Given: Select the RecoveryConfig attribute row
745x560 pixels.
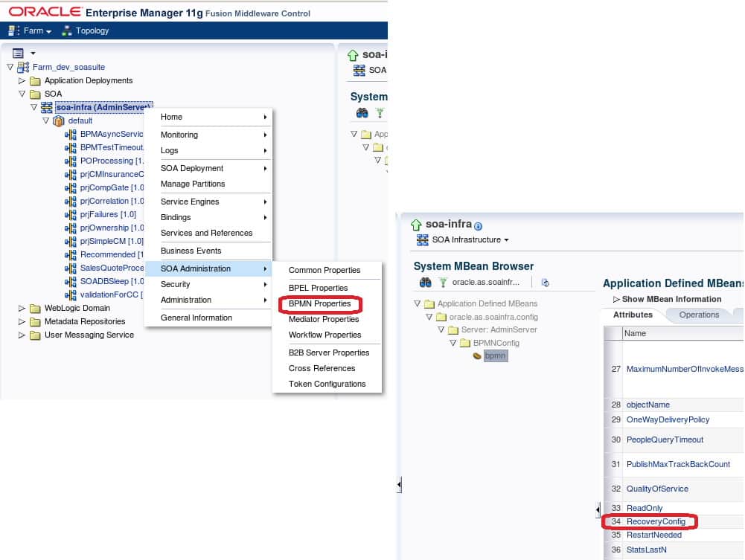Looking at the screenshot, I should pyautogui.click(x=656, y=521).
